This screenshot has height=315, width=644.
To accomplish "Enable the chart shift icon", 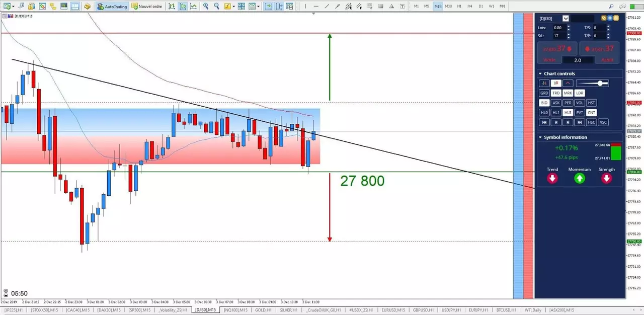I will [279, 7].
